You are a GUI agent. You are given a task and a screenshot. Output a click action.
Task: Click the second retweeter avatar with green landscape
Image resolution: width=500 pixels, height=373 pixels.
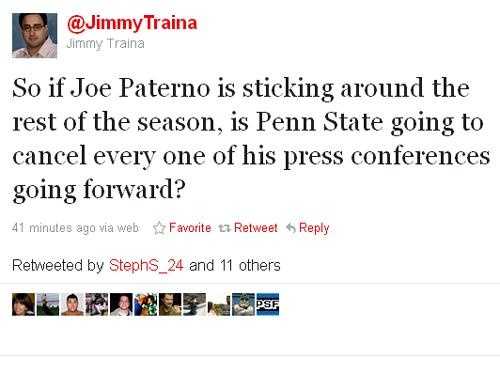(48, 304)
